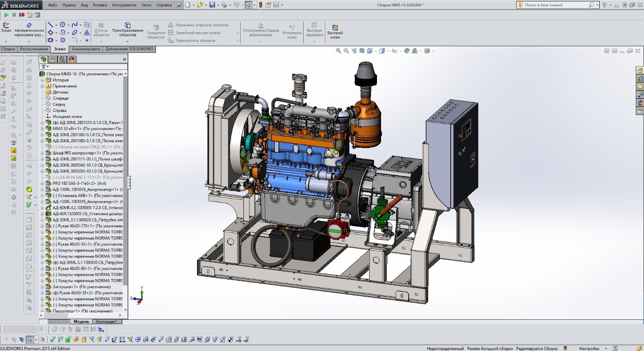Open the ConfigurationManager tab icon

click(x=62, y=59)
